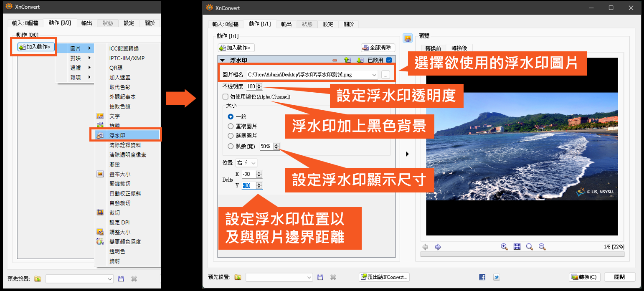
Task: Move the watermark action up with green arrow
Action: (x=347, y=60)
